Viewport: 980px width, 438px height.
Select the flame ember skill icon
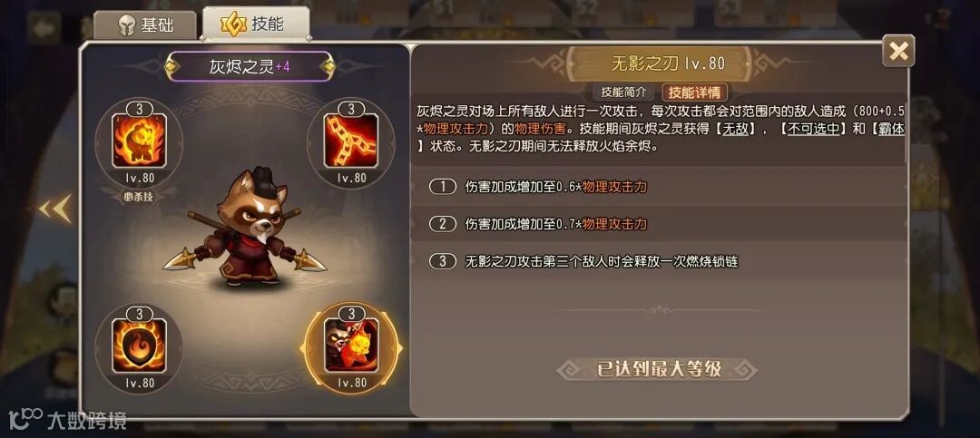click(139, 346)
